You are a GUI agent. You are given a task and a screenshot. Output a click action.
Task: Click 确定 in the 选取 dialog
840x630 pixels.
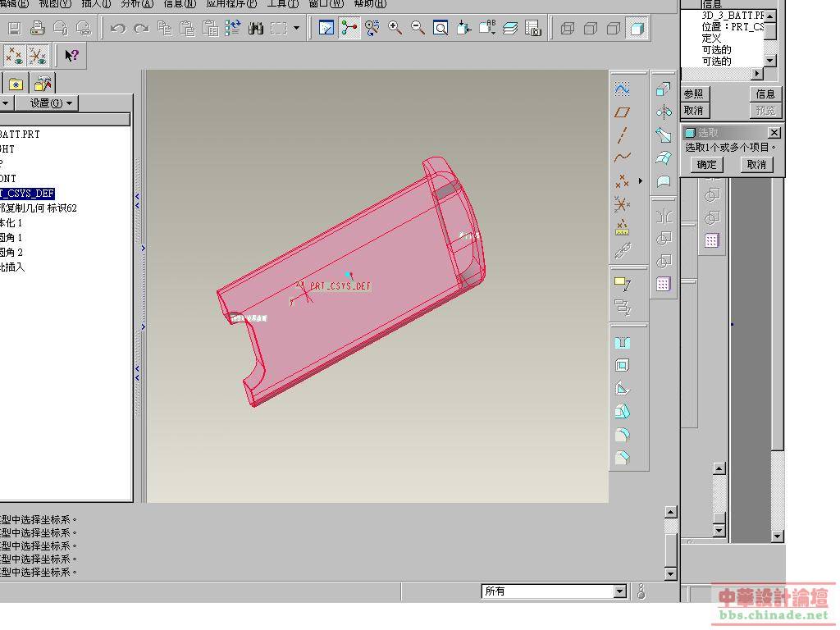(x=707, y=164)
